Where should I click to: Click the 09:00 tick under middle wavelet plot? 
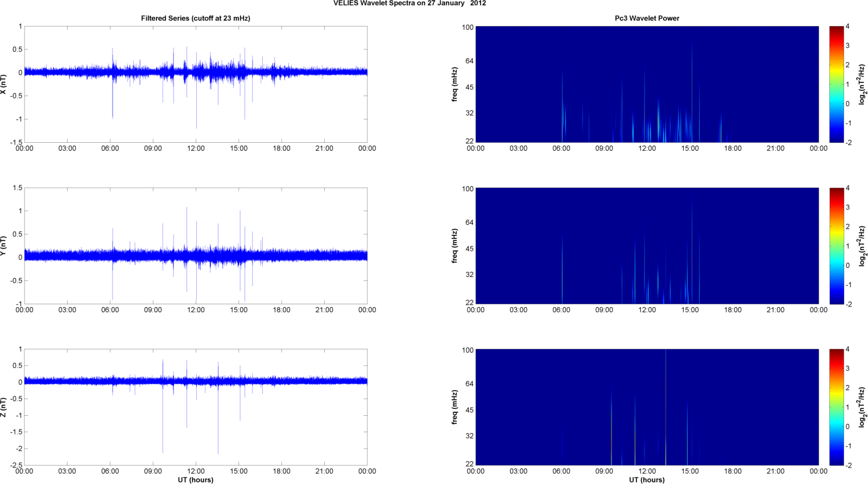tap(604, 310)
